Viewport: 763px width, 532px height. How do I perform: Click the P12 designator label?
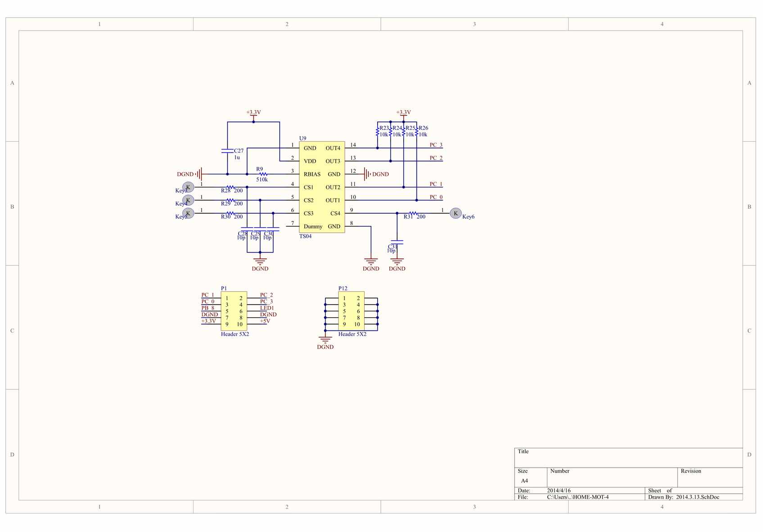pyautogui.click(x=343, y=288)
